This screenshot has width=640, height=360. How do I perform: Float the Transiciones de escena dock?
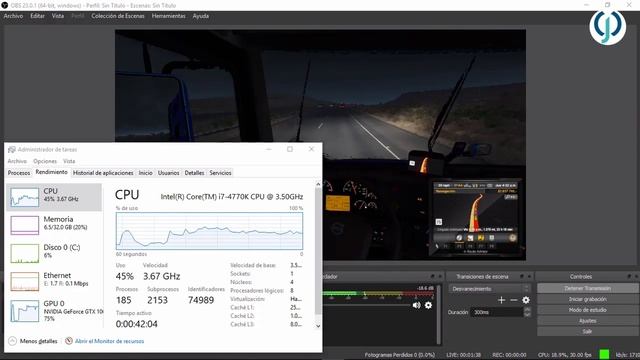[x=522, y=277]
